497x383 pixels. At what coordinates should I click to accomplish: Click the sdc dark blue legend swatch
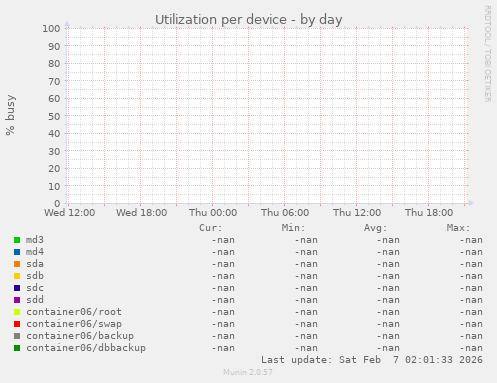pos(17,288)
